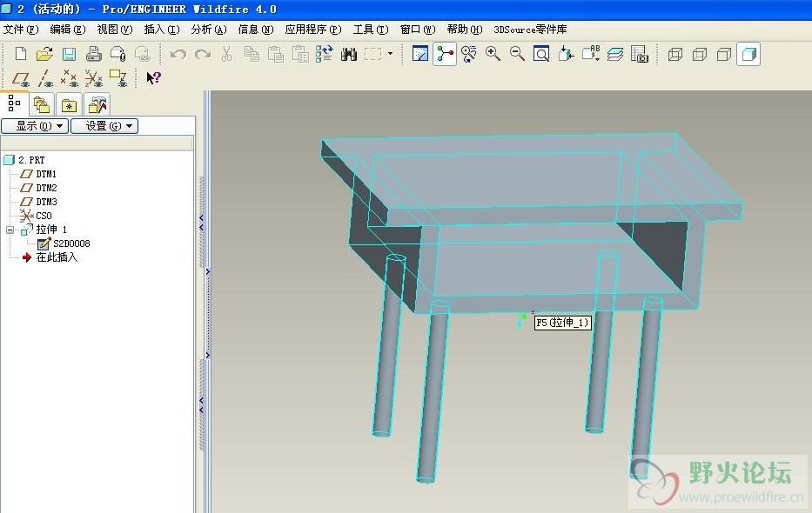Open the 视图(V) menu

coord(115,30)
